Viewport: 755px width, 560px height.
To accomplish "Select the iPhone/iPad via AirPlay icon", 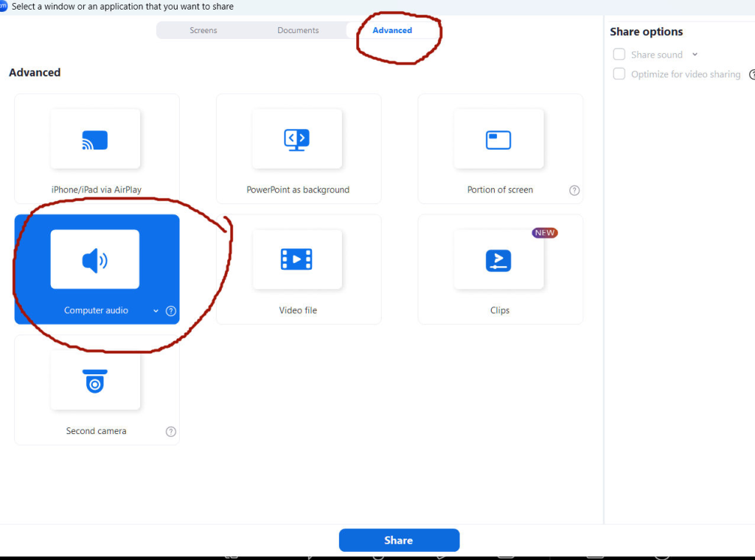I will point(95,139).
